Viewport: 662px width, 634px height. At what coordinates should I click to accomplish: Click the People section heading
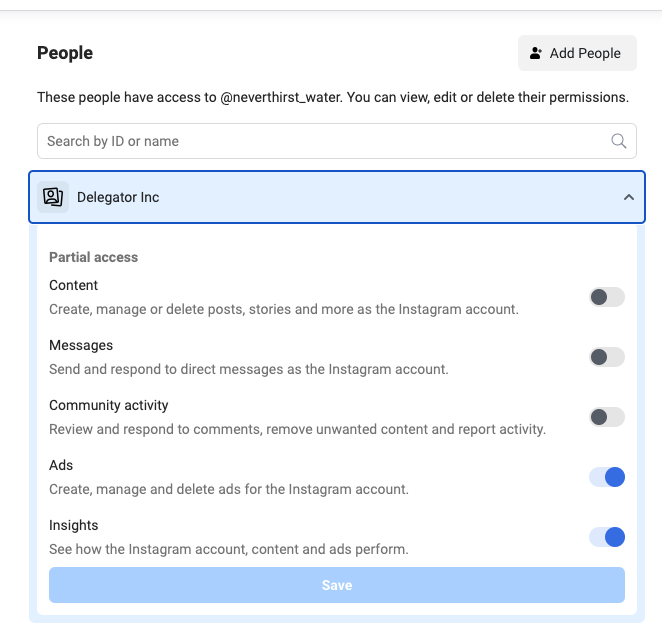coord(65,53)
